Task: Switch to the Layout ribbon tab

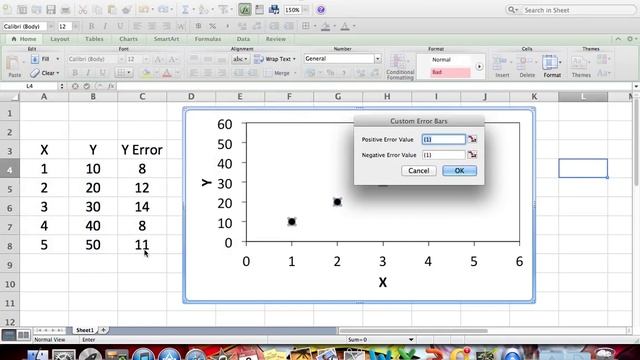Action: tap(60, 39)
